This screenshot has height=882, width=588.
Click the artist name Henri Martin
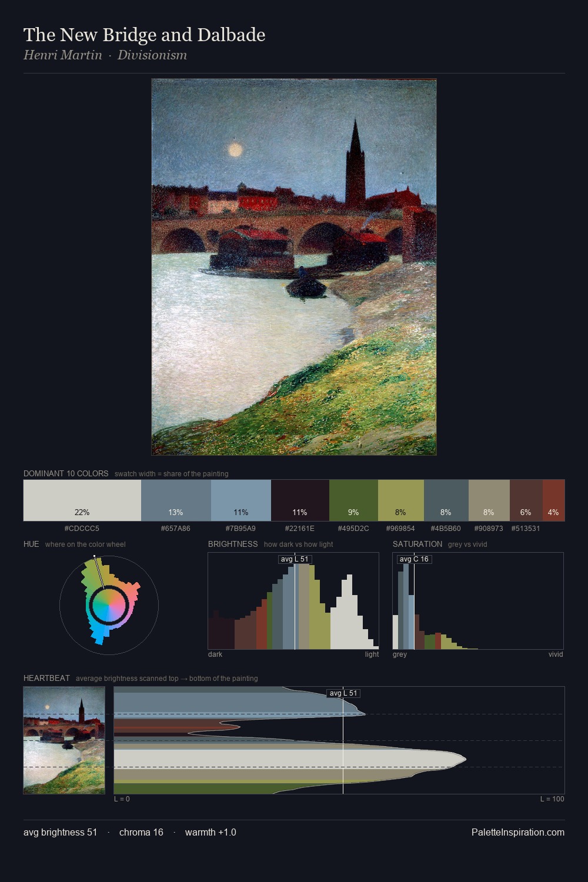tap(63, 55)
